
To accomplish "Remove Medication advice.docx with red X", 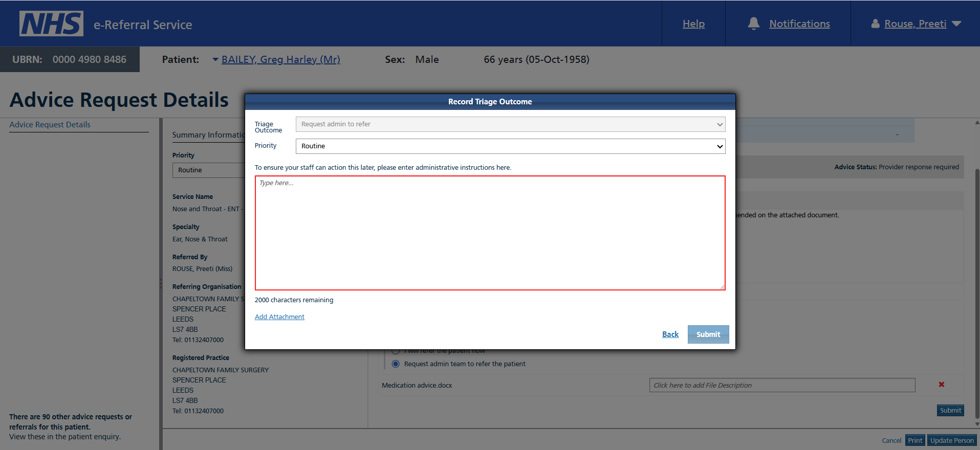I will pyautogui.click(x=941, y=385).
